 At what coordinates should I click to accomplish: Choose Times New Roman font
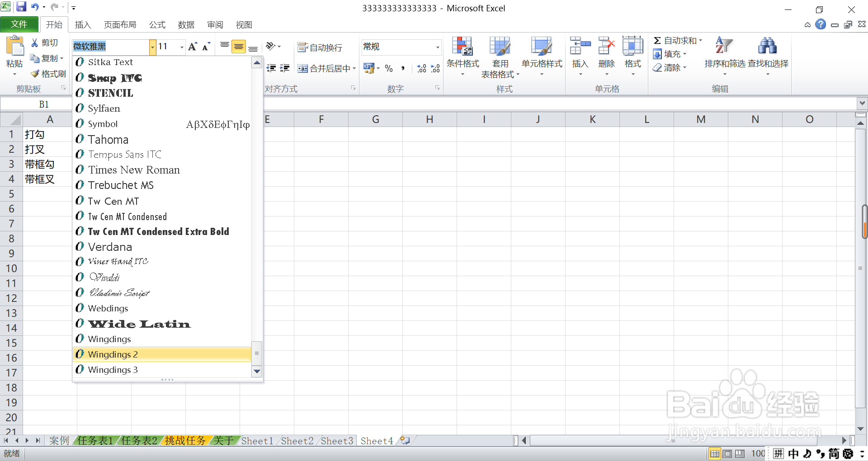(162, 170)
